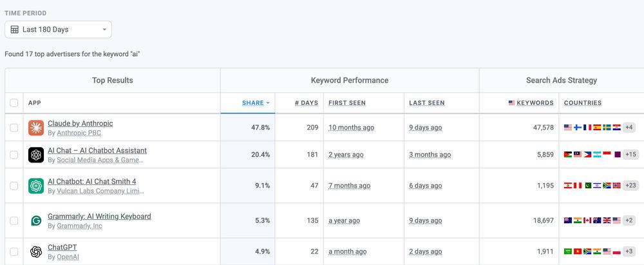Viewport: 644px width, 265px height.
Task: Click the AI Chat Smith 4 app icon
Action: pos(36,186)
